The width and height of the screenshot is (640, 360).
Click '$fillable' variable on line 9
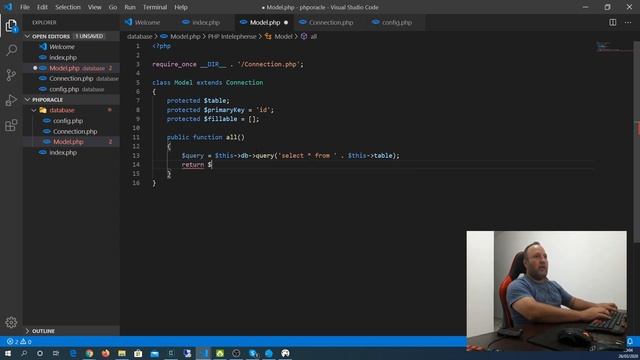(220, 119)
